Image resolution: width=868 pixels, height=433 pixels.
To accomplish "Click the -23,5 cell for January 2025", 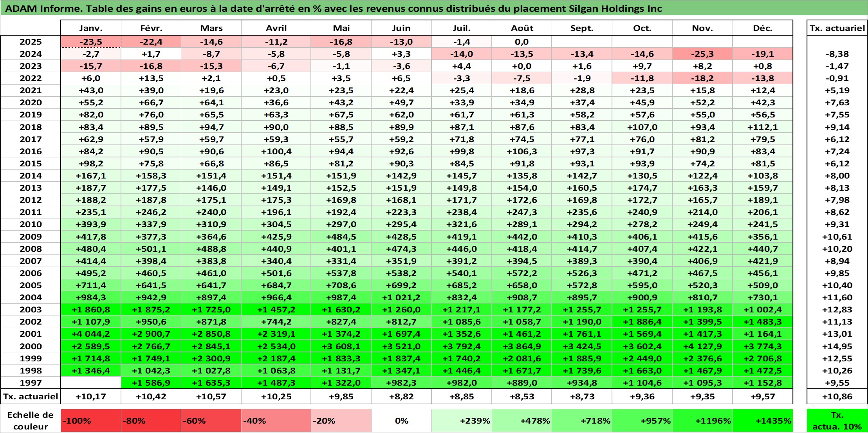I will (91, 42).
